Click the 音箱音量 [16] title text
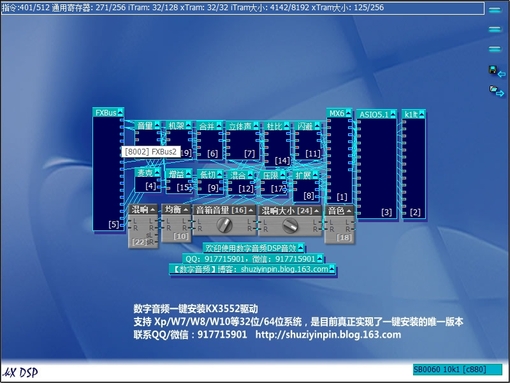 click(x=221, y=210)
